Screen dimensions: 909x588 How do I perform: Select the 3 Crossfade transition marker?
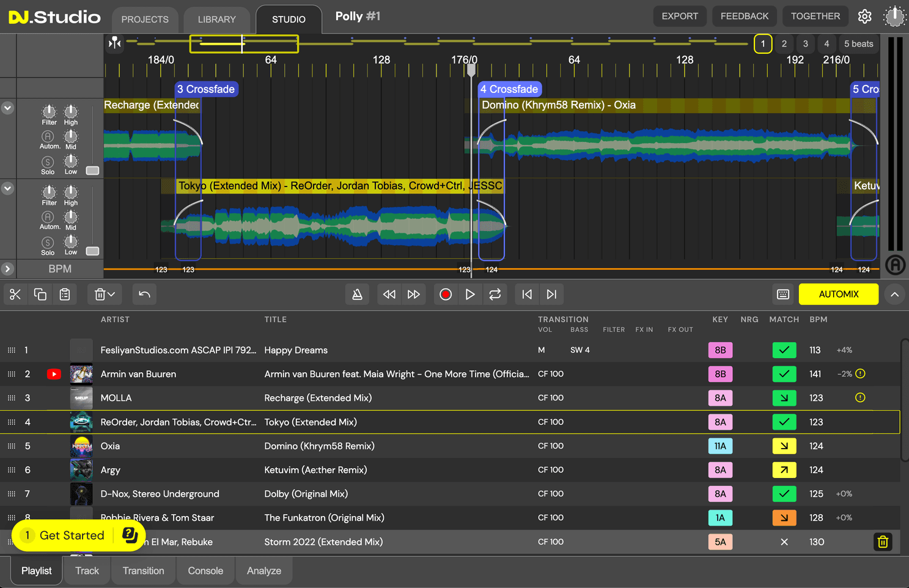click(x=206, y=89)
